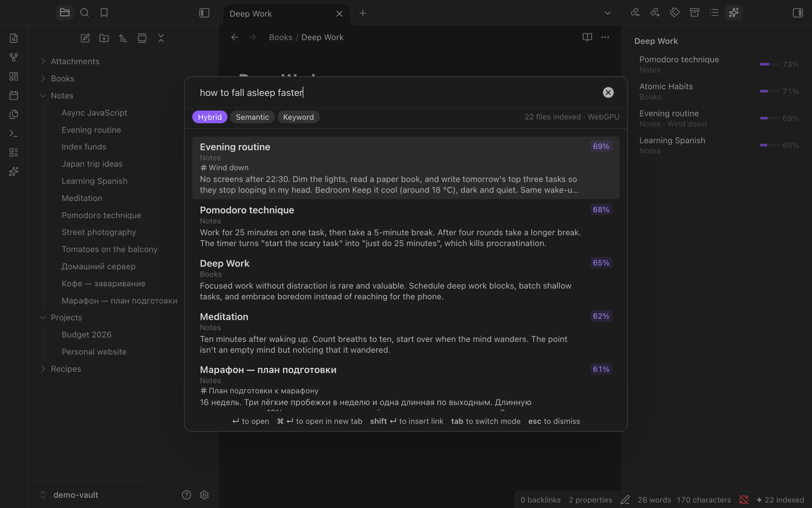
Task: Open vault settings gear icon
Action: pyautogui.click(x=204, y=495)
